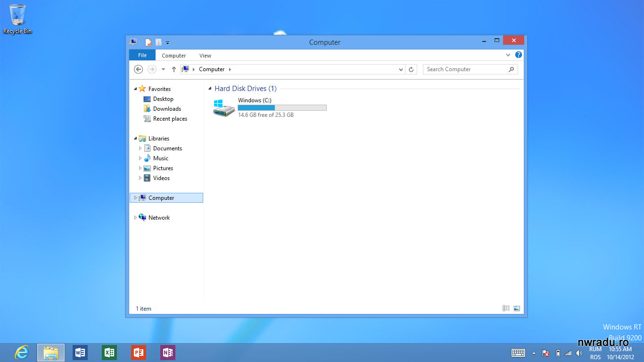Screen dimensions: 644x362
Task: Click the Windows (C:) capacity bar
Action: tap(282, 108)
